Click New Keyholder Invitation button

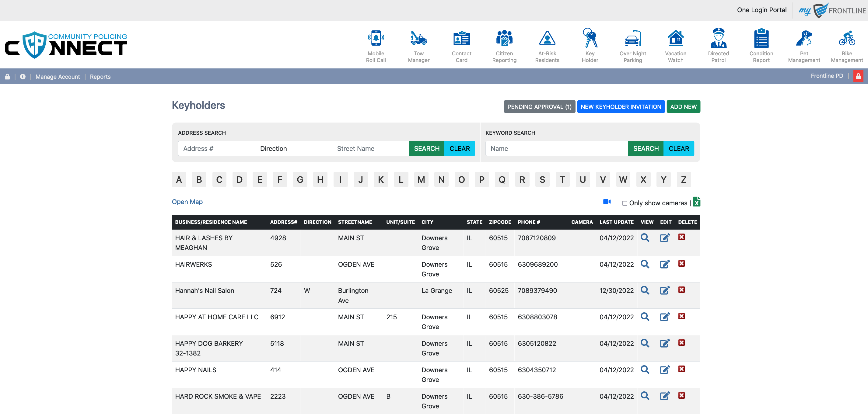(x=621, y=107)
